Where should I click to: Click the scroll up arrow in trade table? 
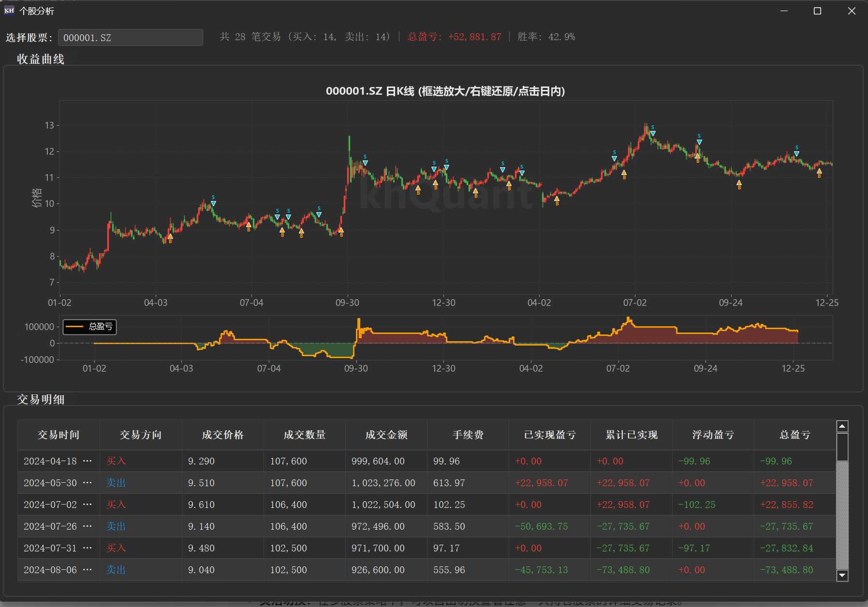coord(842,426)
